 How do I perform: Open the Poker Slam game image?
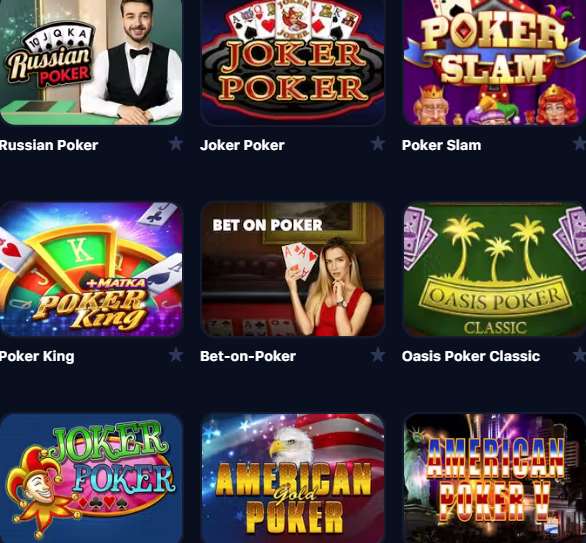[x=494, y=62]
